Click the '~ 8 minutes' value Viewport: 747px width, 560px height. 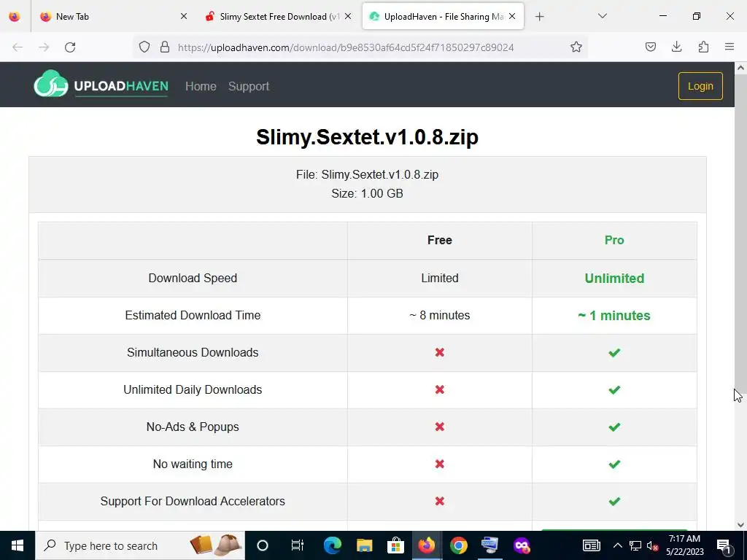(440, 315)
